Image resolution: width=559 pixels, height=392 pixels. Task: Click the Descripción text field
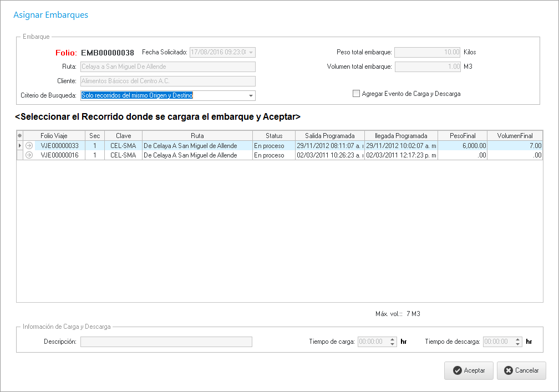pos(166,342)
